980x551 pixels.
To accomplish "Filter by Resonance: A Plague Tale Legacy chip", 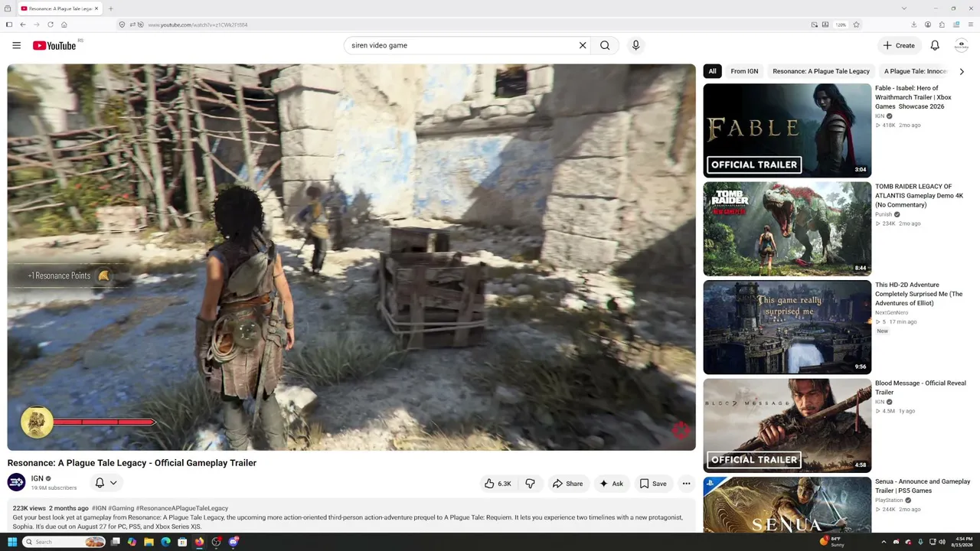I will (821, 71).
